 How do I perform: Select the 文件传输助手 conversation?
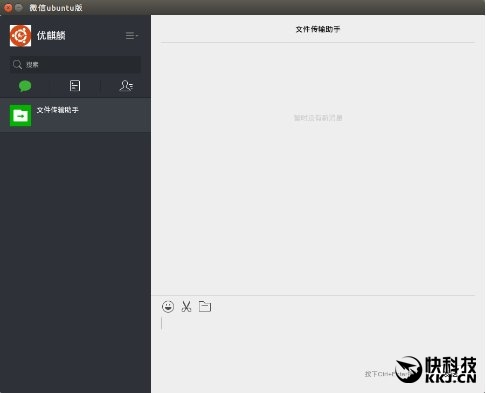75,115
